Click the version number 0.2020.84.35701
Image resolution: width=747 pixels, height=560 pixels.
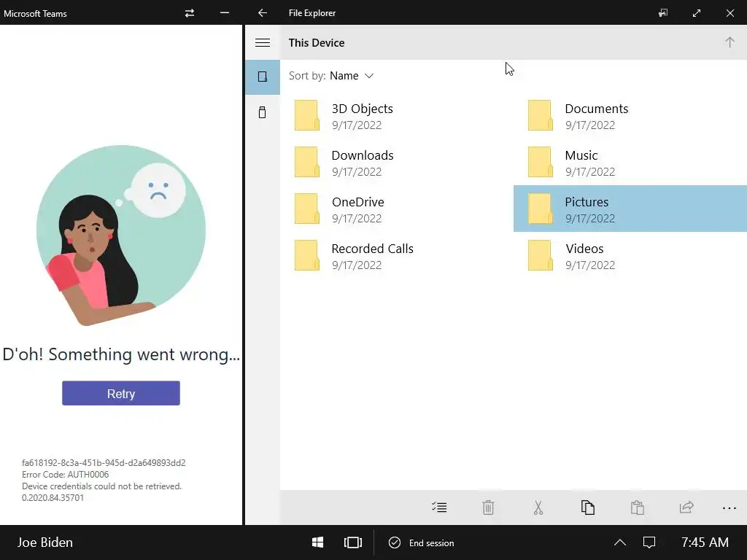point(53,497)
